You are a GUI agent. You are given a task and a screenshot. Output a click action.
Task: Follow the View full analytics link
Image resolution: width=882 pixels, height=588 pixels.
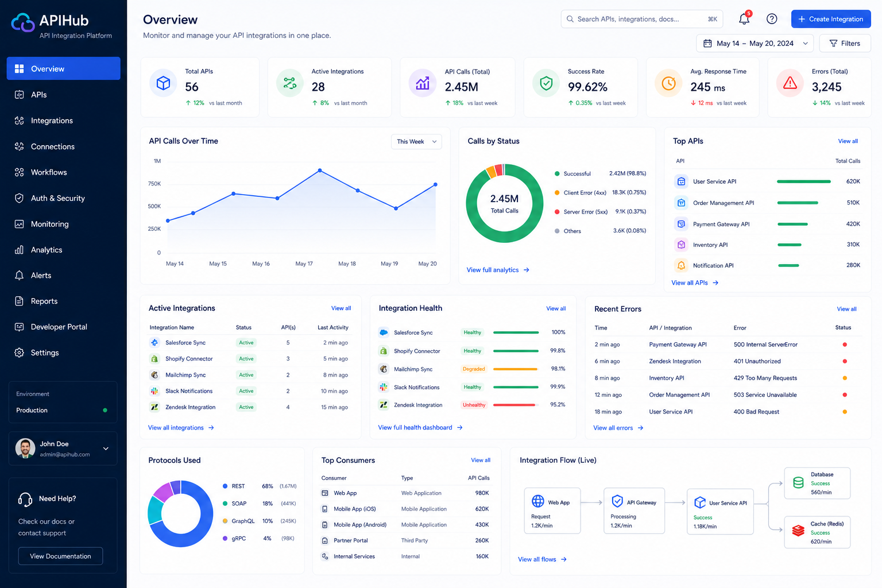pos(498,270)
